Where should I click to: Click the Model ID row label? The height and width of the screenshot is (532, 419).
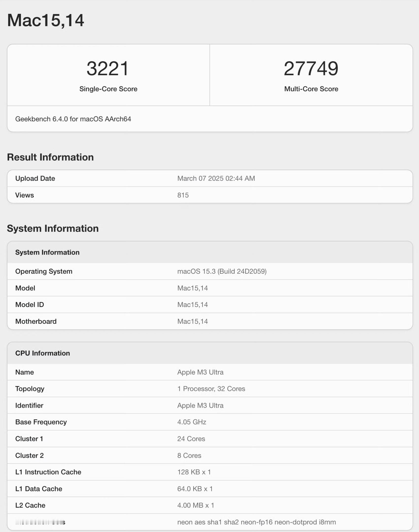tap(29, 305)
